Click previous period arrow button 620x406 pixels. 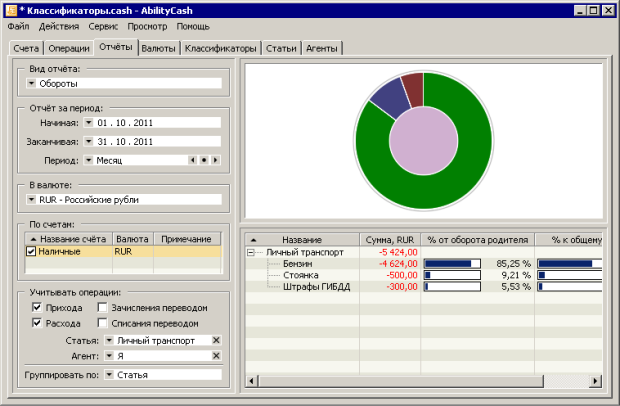tap(192, 160)
